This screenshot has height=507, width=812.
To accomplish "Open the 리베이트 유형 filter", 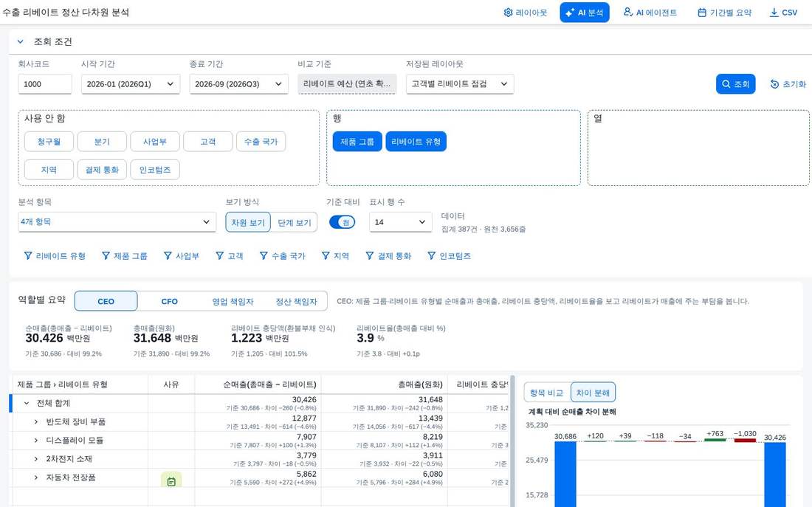I will click(55, 256).
